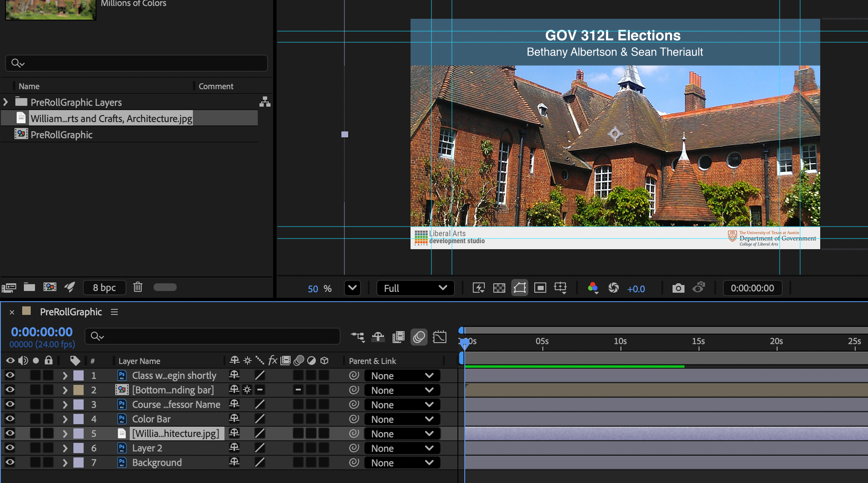Hide the Color Bar layer

pos(10,419)
